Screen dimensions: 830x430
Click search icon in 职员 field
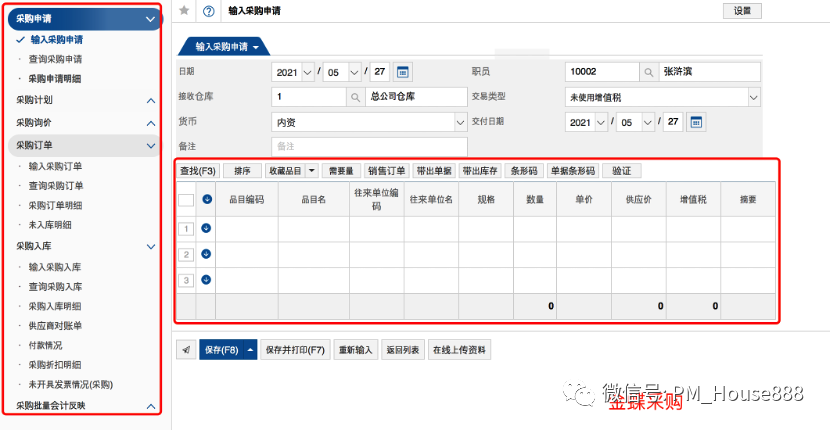coord(648,72)
